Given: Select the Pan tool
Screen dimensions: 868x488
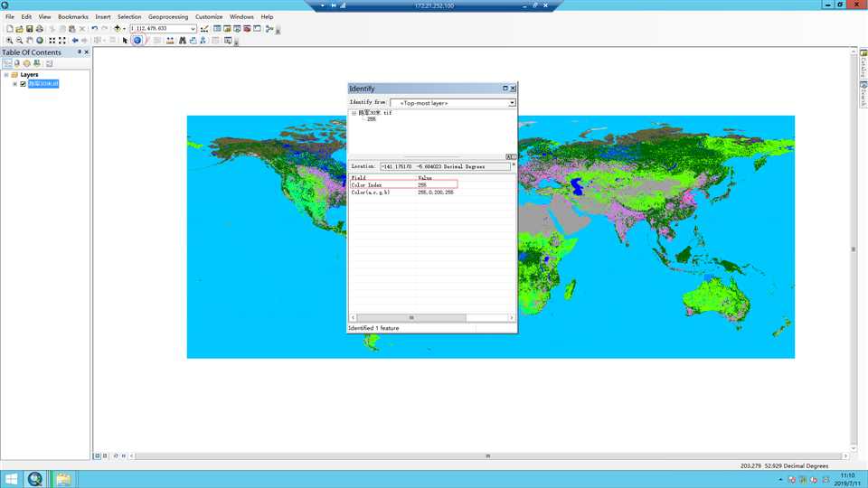Looking at the screenshot, I should [x=29, y=41].
